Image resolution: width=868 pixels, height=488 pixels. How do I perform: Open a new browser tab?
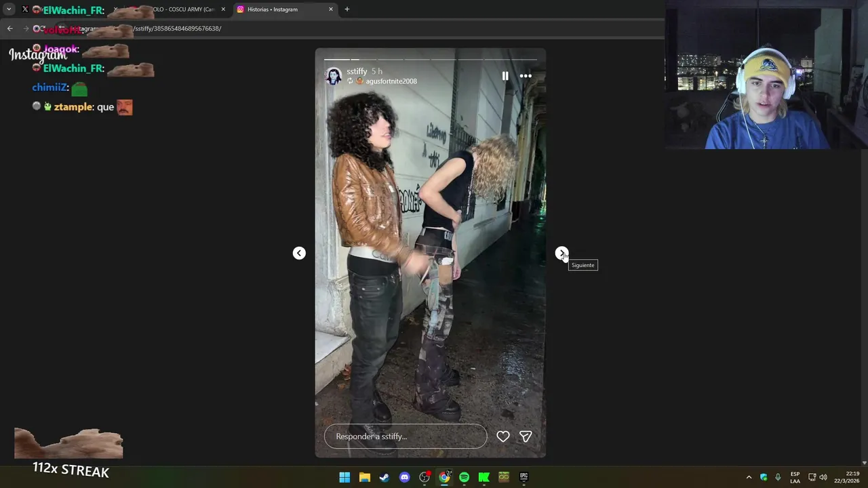click(x=347, y=9)
